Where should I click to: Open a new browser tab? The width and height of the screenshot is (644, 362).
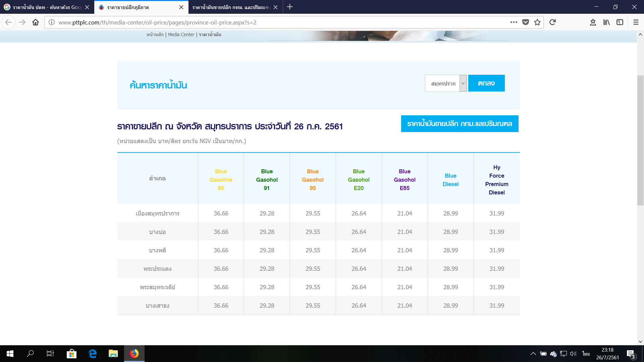290,7
